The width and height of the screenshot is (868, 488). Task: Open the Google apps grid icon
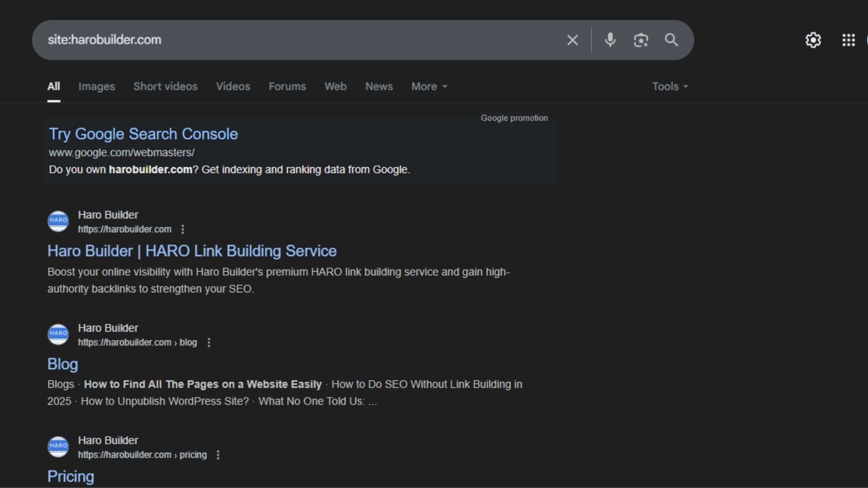(849, 40)
